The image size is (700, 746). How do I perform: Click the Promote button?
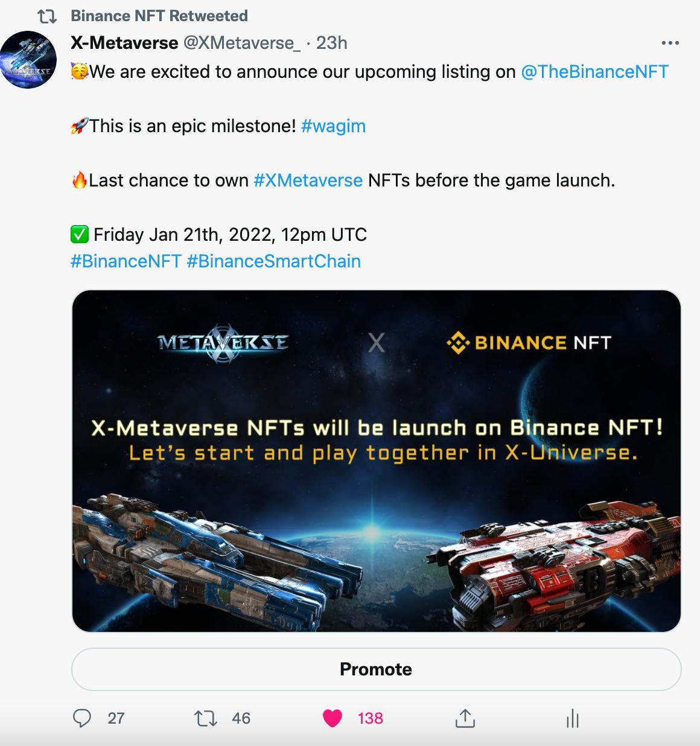point(375,669)
